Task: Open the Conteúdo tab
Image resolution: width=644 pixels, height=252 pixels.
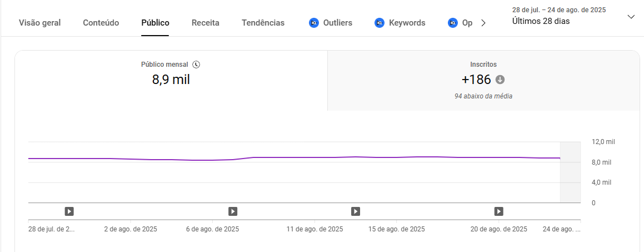Action: (x=101, y=23)
